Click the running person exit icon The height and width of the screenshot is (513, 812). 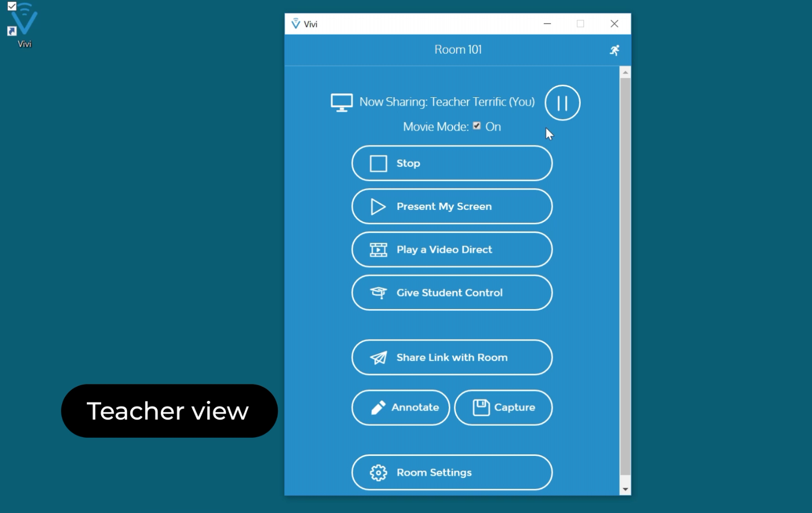(614, 50)
